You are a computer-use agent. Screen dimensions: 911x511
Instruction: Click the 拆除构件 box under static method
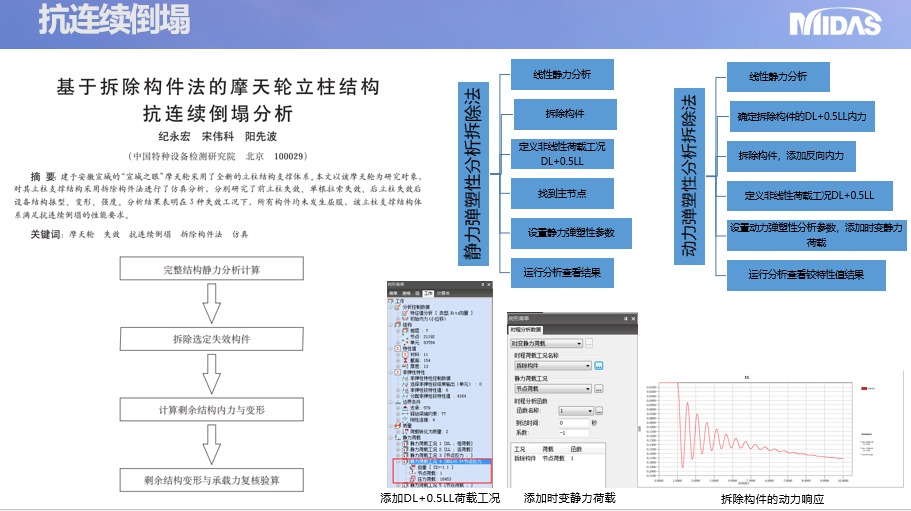[565, 113]
